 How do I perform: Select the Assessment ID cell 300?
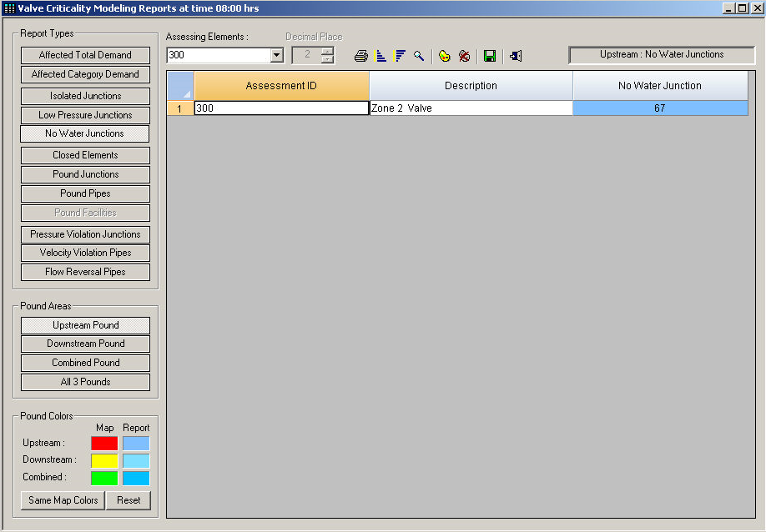tap(281, 108)
